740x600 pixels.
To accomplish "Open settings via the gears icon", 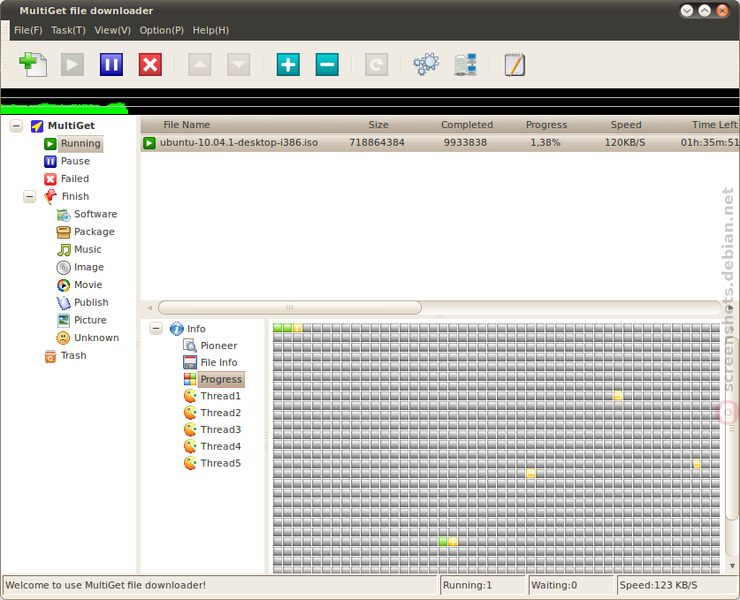I will point(426,64).
